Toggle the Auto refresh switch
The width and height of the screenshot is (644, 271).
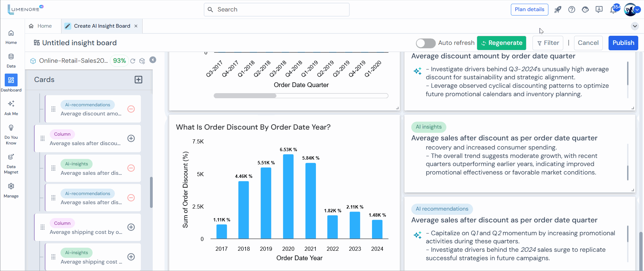click(425, 43)
